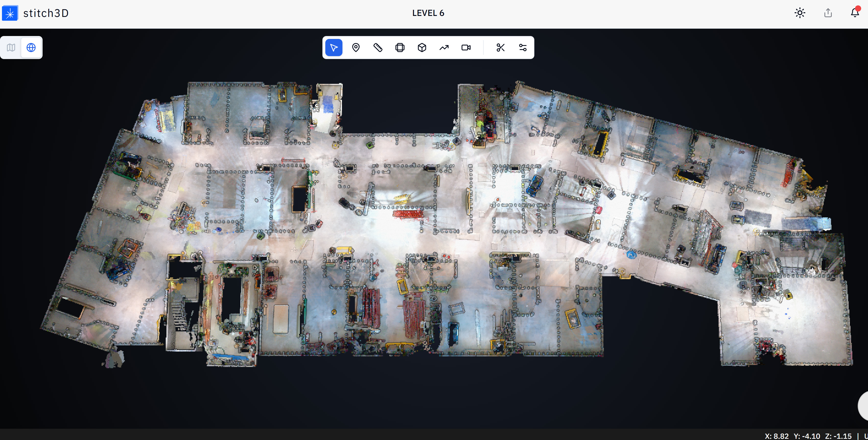Switch to the 2D map view

[11, 48]
